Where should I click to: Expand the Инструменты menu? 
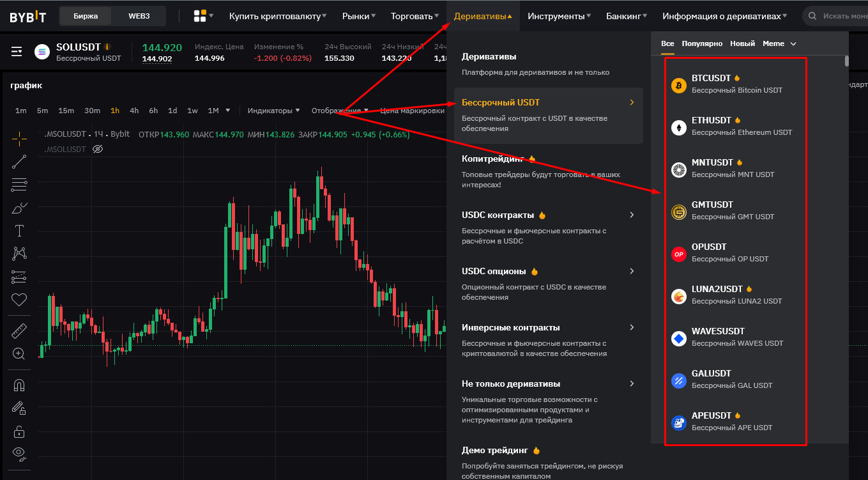[x=559, y=16]
